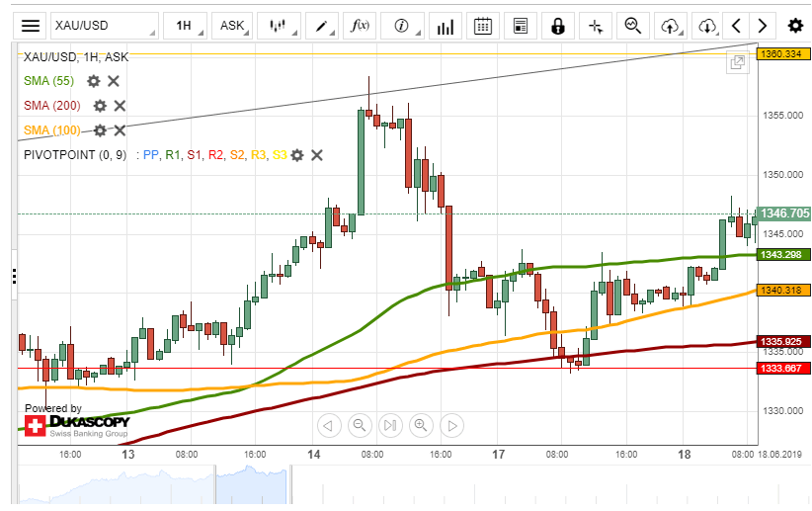Viewport: 812px width, 511px height.
Task: Click the chart magnifier analysis icon
Action: pos(633,26)
